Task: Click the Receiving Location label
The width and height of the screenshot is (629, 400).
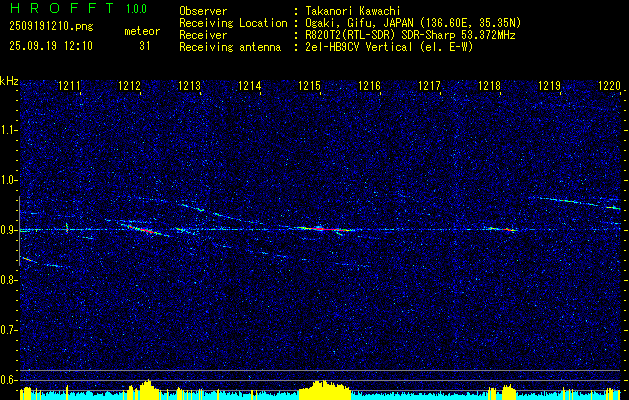Action: coord(233,23)
